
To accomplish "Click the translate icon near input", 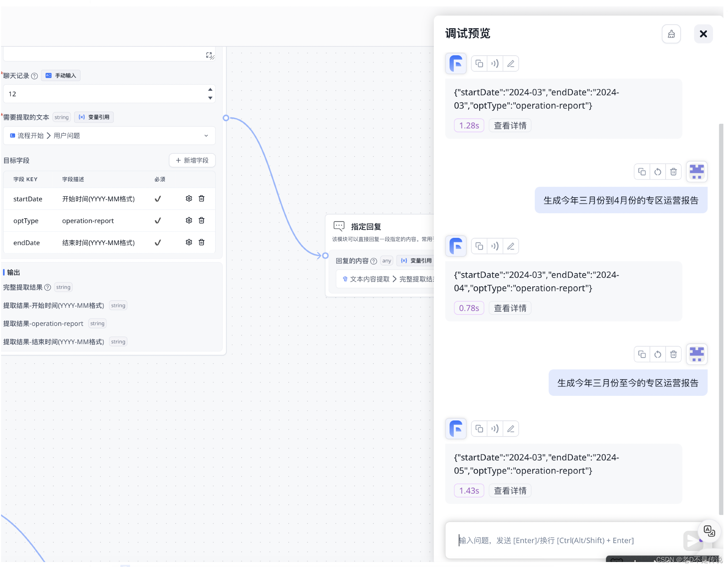I will pos(709,531).
